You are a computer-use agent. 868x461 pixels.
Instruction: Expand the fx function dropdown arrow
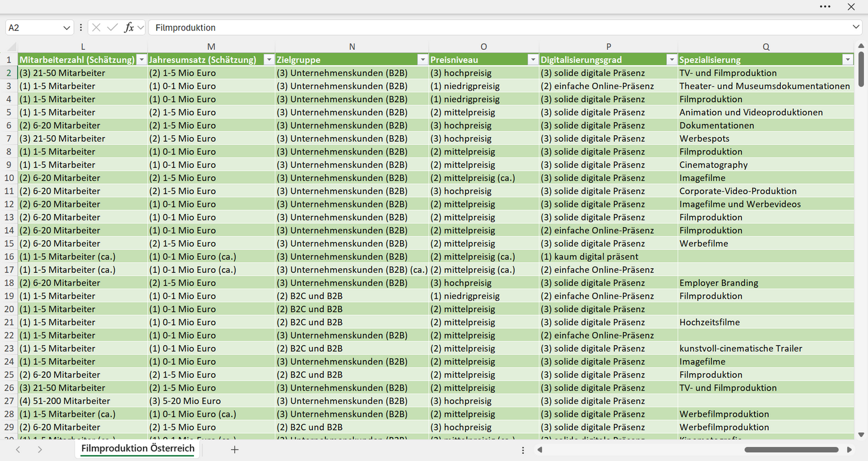point(141,28)
